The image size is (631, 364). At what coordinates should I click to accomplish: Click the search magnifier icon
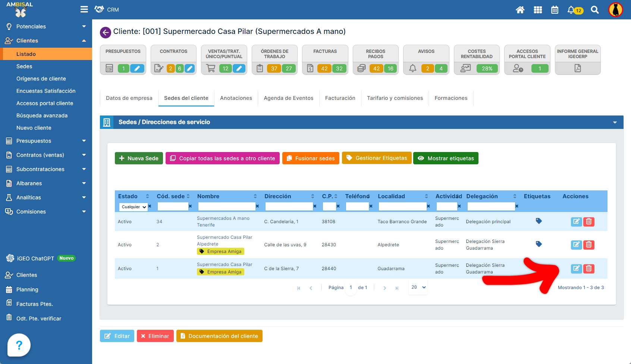pos(595,10)
